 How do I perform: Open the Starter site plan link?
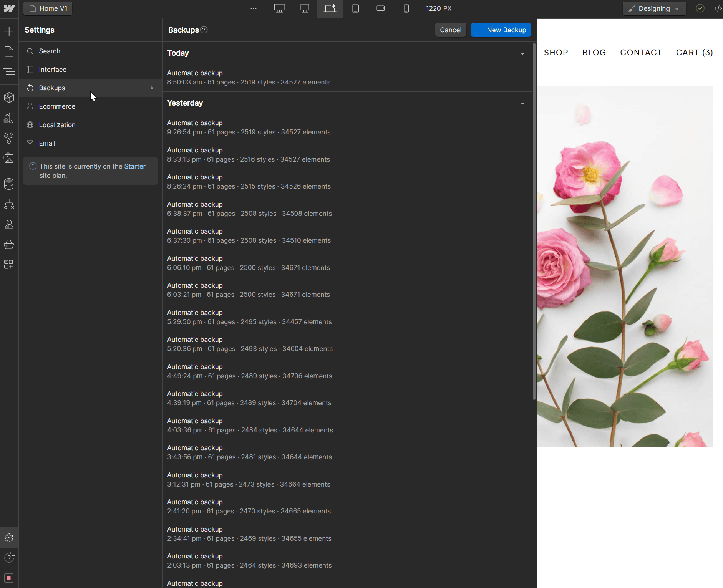point(134,166)
